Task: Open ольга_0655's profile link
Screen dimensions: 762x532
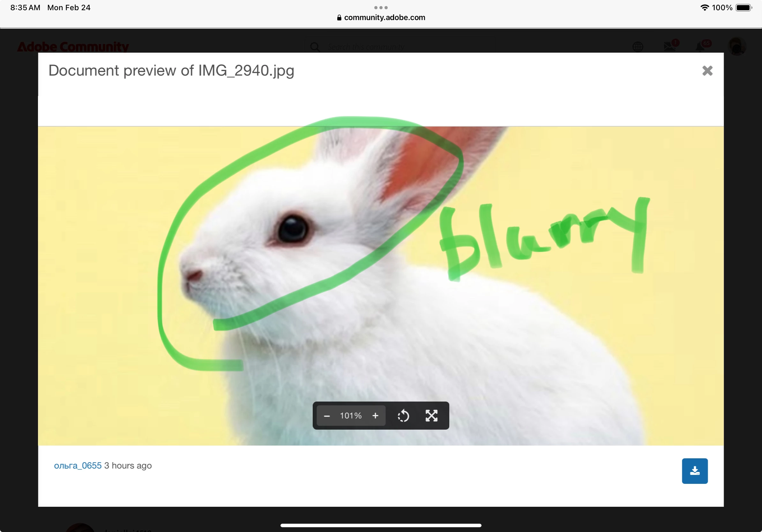Action: point(78,466)
